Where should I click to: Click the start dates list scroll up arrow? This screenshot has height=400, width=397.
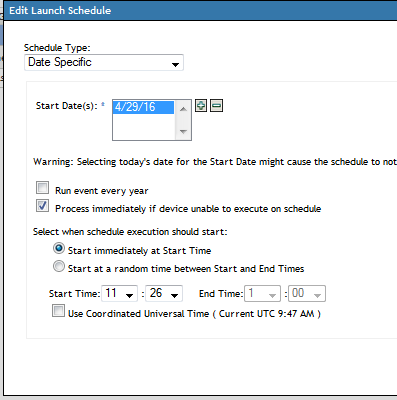pos(183,109)
